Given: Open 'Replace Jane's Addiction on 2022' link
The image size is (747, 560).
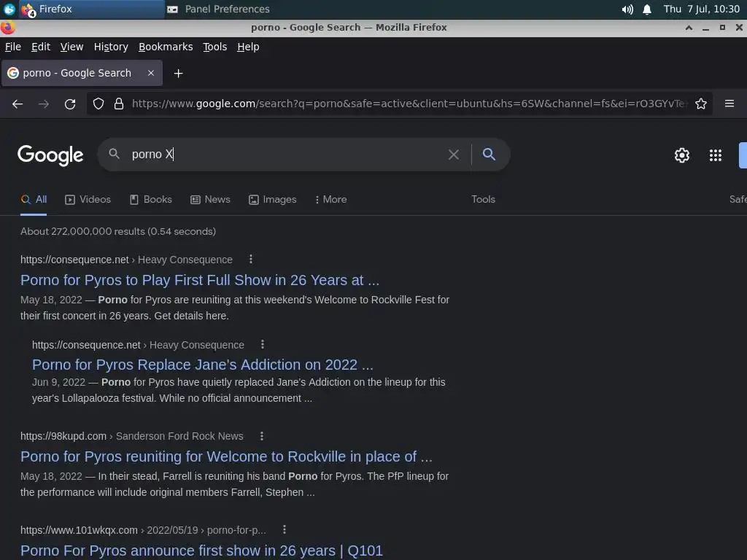Looking at the screenshot, I should pos(203,365).
